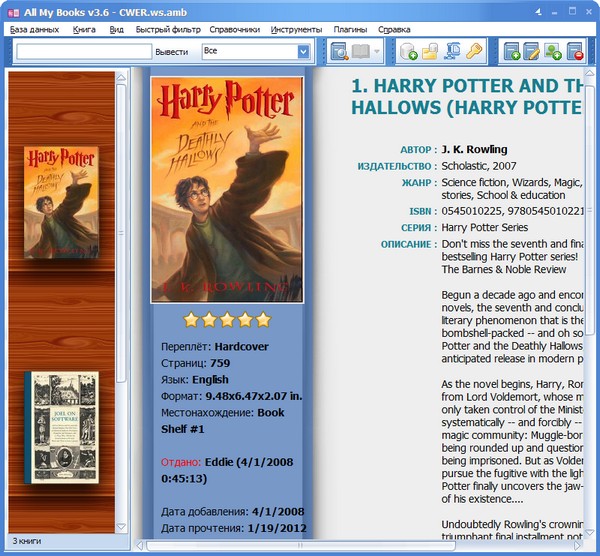Open the Быстрый фильтр menu

coord(168,29)
